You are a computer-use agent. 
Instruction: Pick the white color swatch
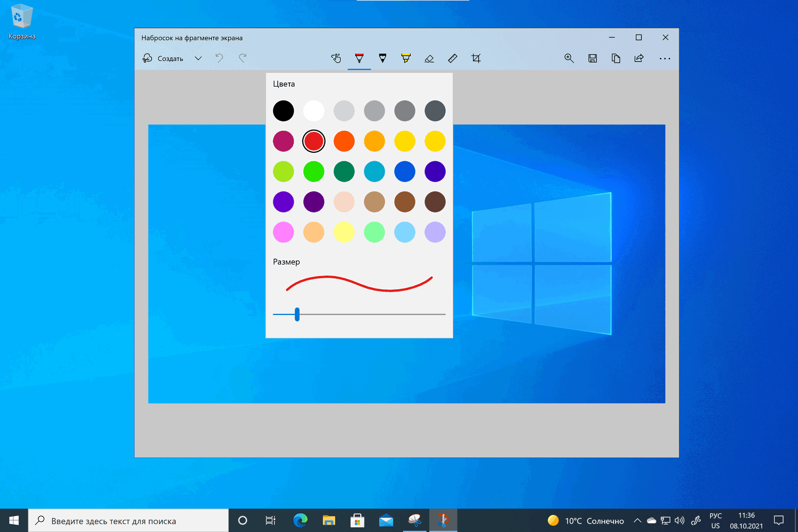pyautogui.click(x=314, y=111)
